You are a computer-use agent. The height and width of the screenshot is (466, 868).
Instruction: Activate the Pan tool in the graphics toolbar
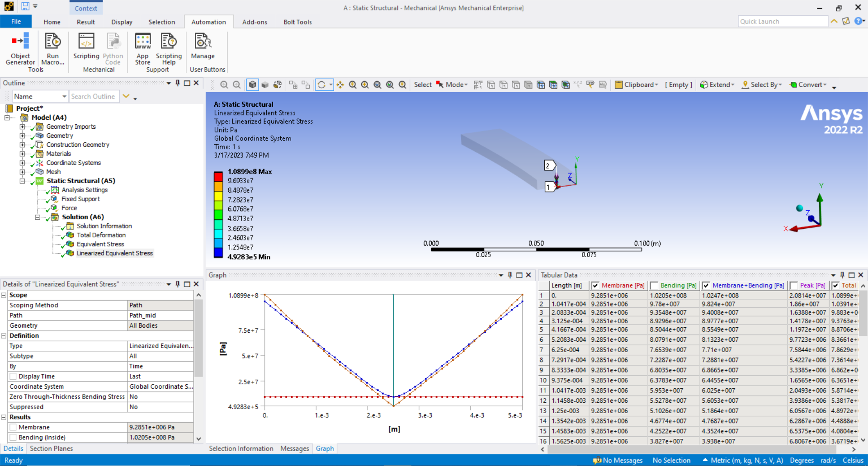pos(340,85)
